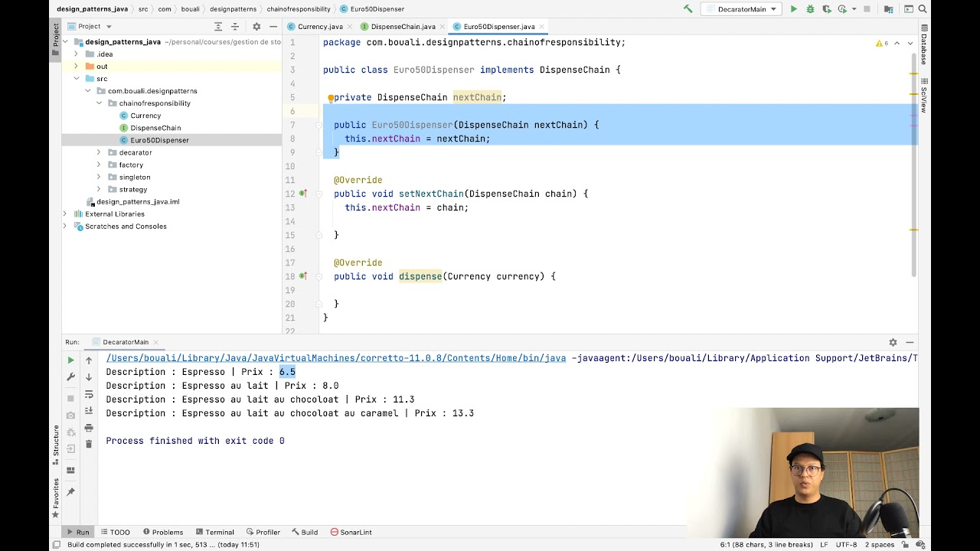Toggle the Database tool window
The width and height of the screenshot is (980, 551).
[924, 44]
